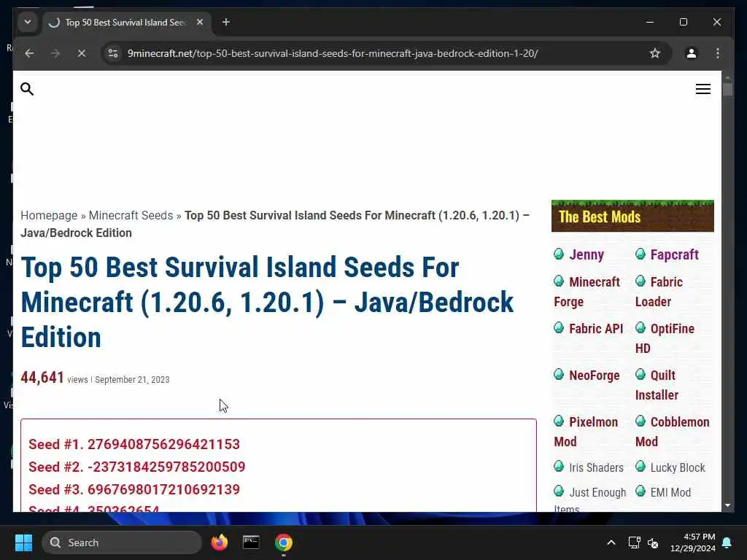Open the Just Enough Items link
This screenshot has height=560, width=747.
[x=590, y=500]
